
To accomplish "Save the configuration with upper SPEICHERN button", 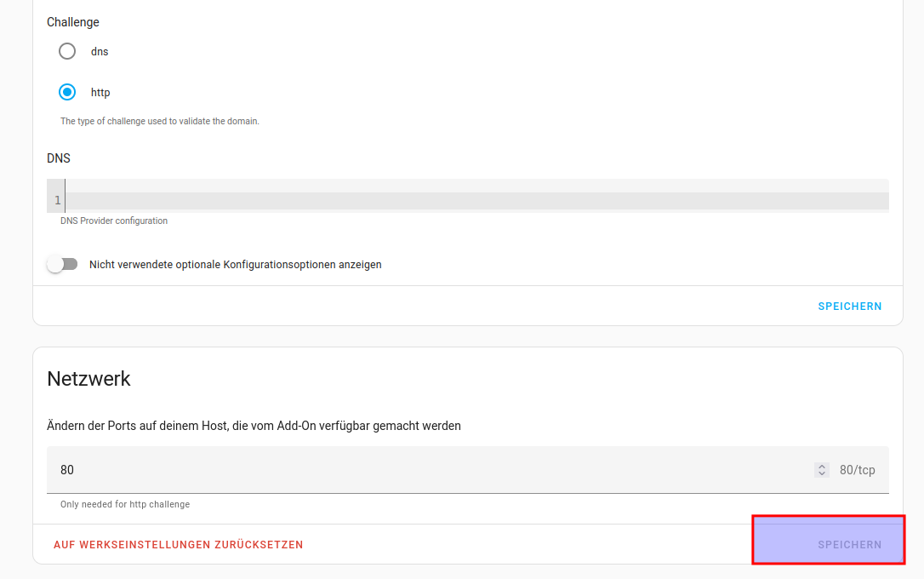I will (849, 307).
